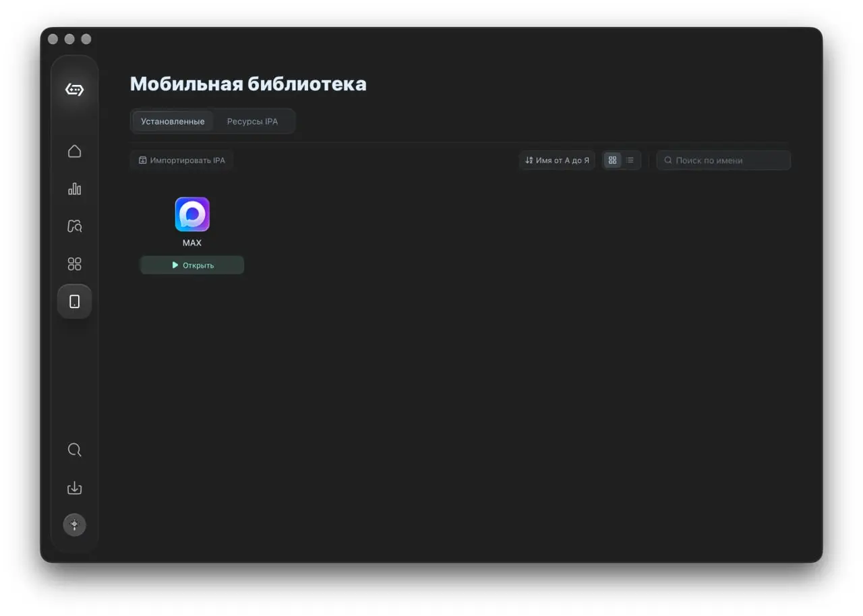The height and width of the screenshot is (616, 863).
Task: Focus the «Поиск по имени» search field
Action: coord(723,160)
